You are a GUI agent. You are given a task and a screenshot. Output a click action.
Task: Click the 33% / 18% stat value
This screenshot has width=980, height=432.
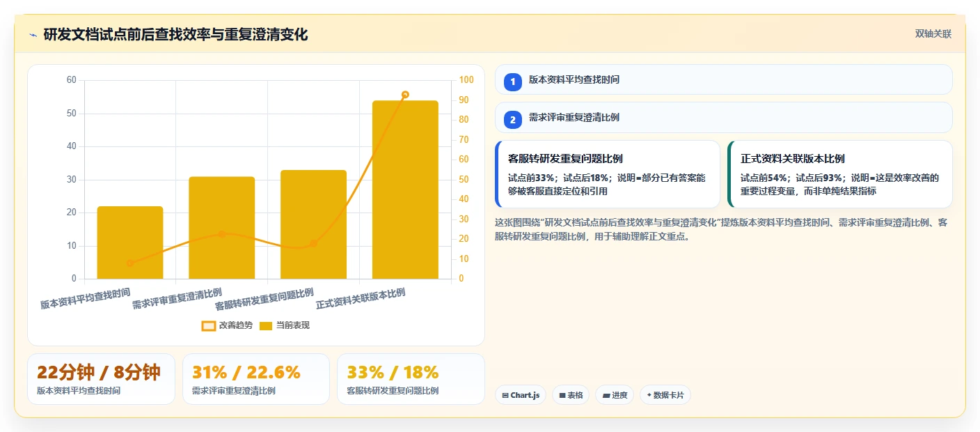pyautogui.click(x=393, y=372)
